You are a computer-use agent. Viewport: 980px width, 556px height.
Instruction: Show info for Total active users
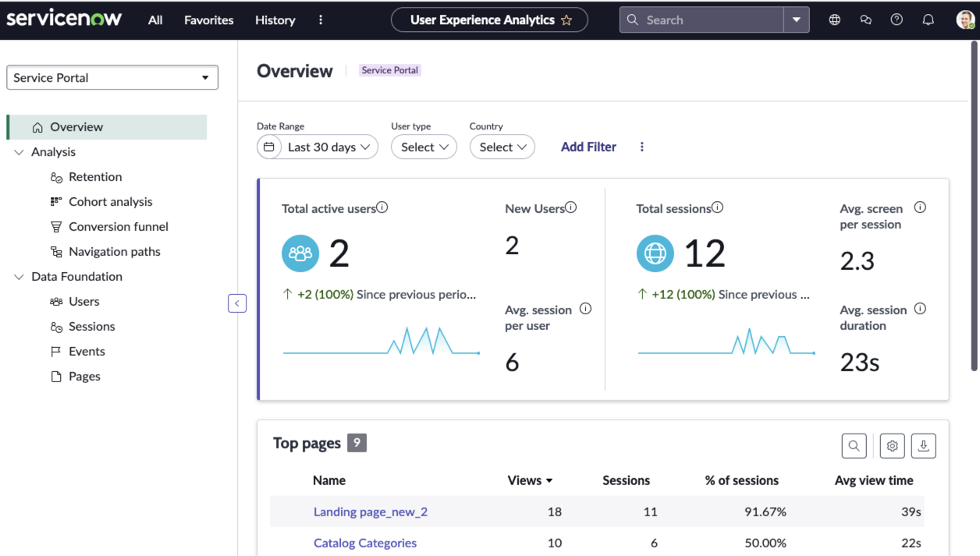pyautogui.click(x=382, y=207)
